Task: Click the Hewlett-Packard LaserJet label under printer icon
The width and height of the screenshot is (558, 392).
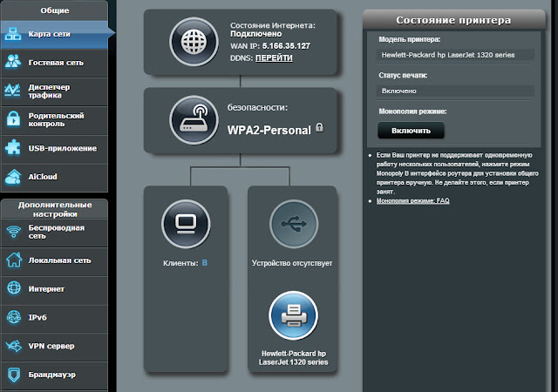Action: click(293, 358)
